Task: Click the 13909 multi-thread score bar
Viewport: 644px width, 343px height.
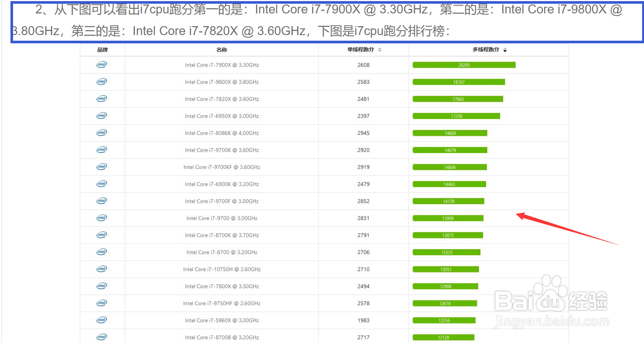Action: (448, 218)
